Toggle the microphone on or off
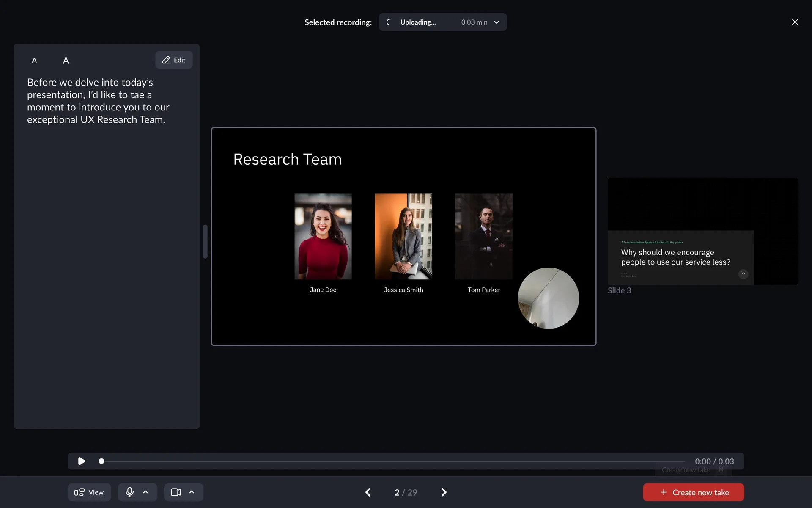This screenshot has height=508, width=812. coord(129,492)
